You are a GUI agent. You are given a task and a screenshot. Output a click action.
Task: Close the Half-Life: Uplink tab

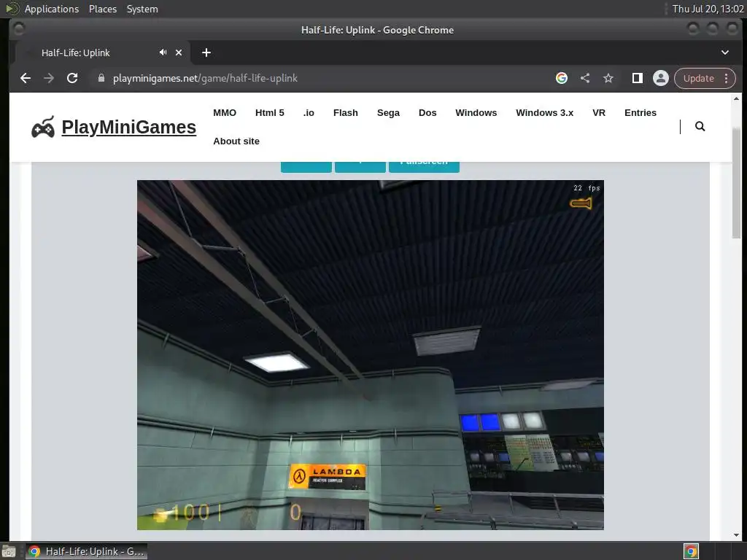point(179,52)
